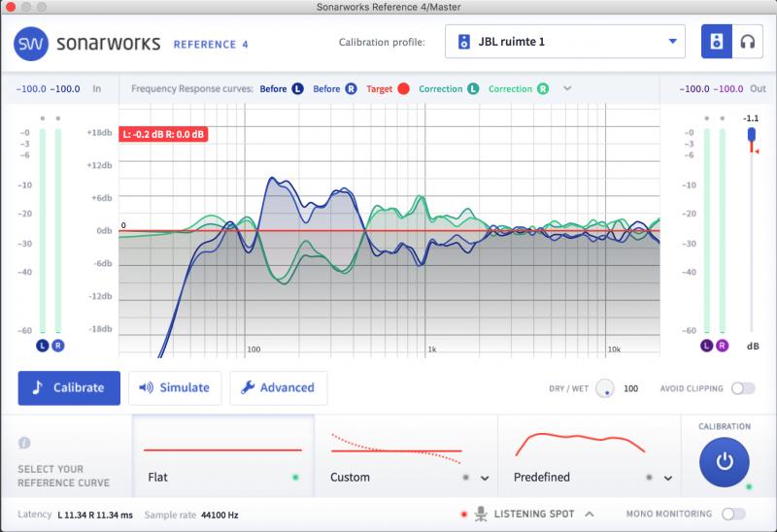Toggle the calibration power button
The width and height of the screenshot is (777, 532).
[x=724, y=462]
